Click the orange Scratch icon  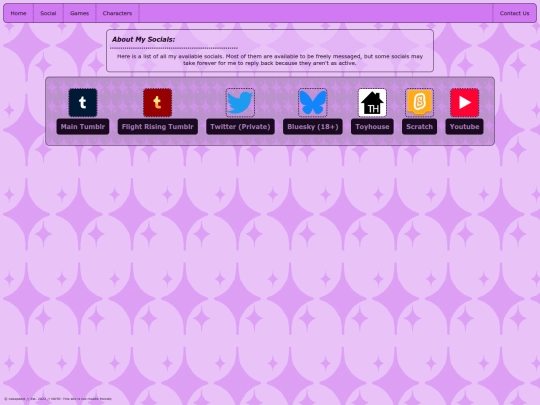click(x=419, y=103)
